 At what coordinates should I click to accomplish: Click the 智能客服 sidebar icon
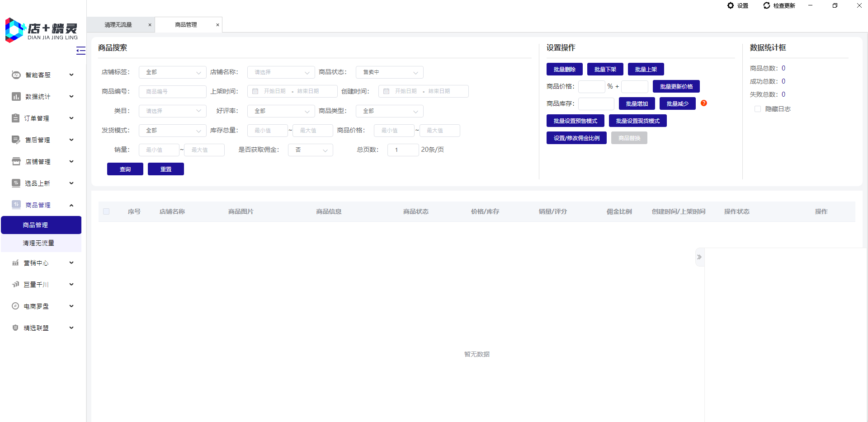(x=16, y=75)
